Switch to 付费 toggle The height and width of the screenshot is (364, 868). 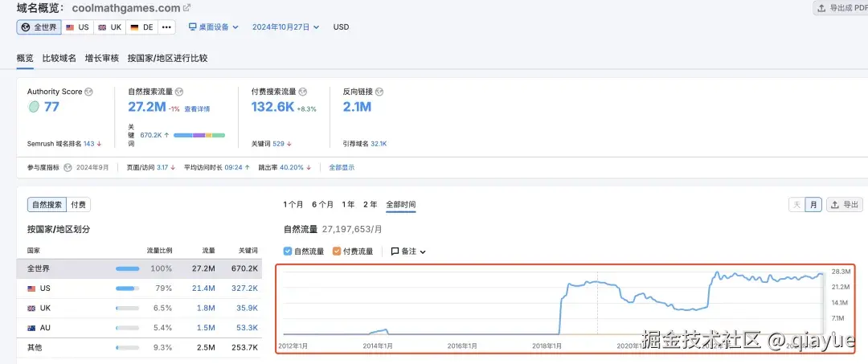click(78, 205)
